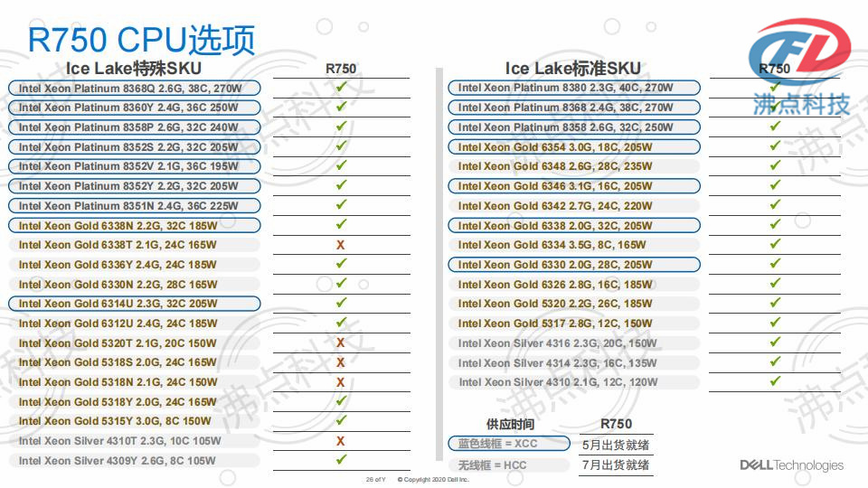The image size is (868, 488).
Task: Click the red X beside Gold 5320T
Action: 341,343
